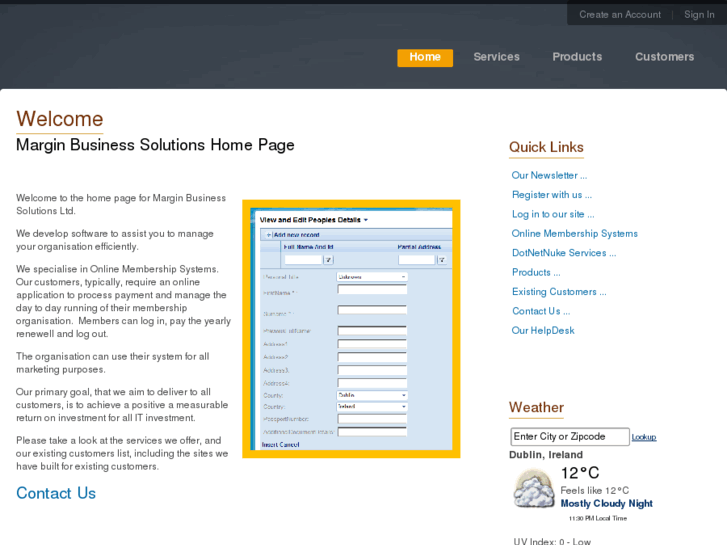Click the Contact Us quick link in sidebar
Image resolution: width=727 pixels, height=545 pixels.
541,312
